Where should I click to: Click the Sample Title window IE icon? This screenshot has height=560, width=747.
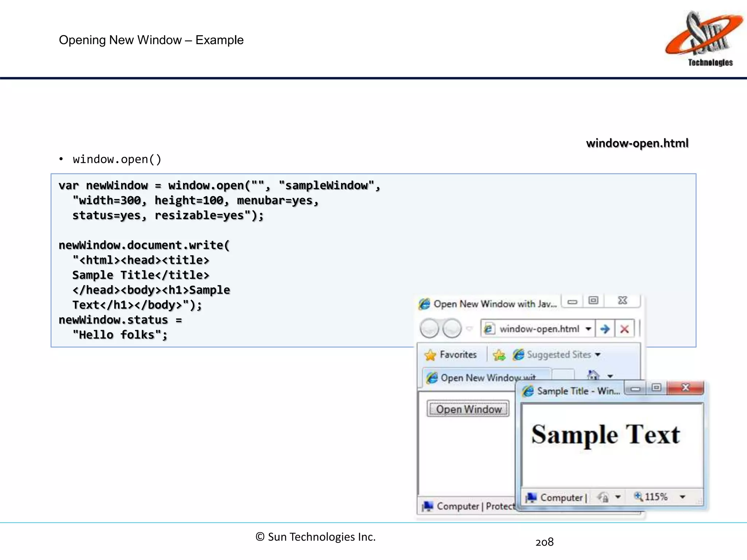528,391
